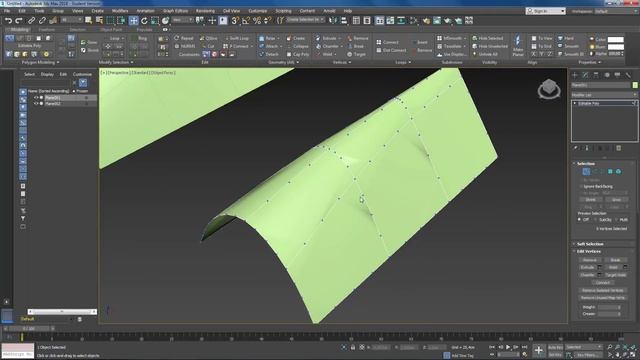Activate the Select and Move tool
Screen dimensions: 640x360
tap(133, 20)
